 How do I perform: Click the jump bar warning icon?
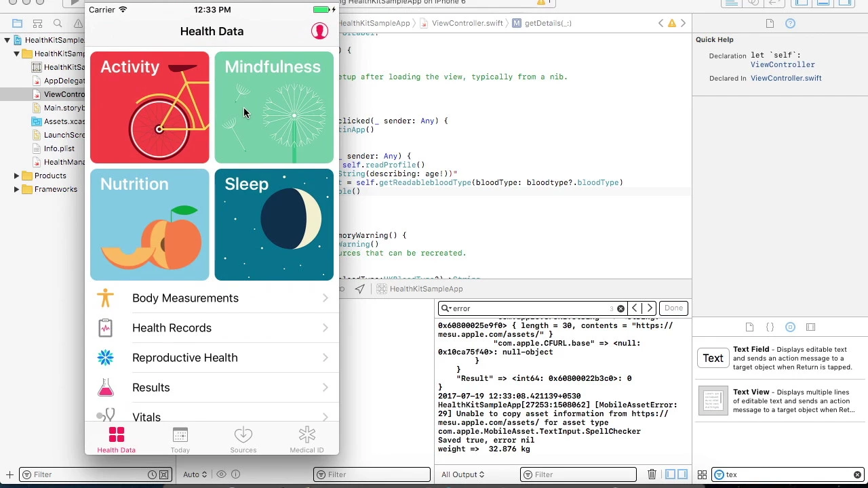tap(672, 23)
